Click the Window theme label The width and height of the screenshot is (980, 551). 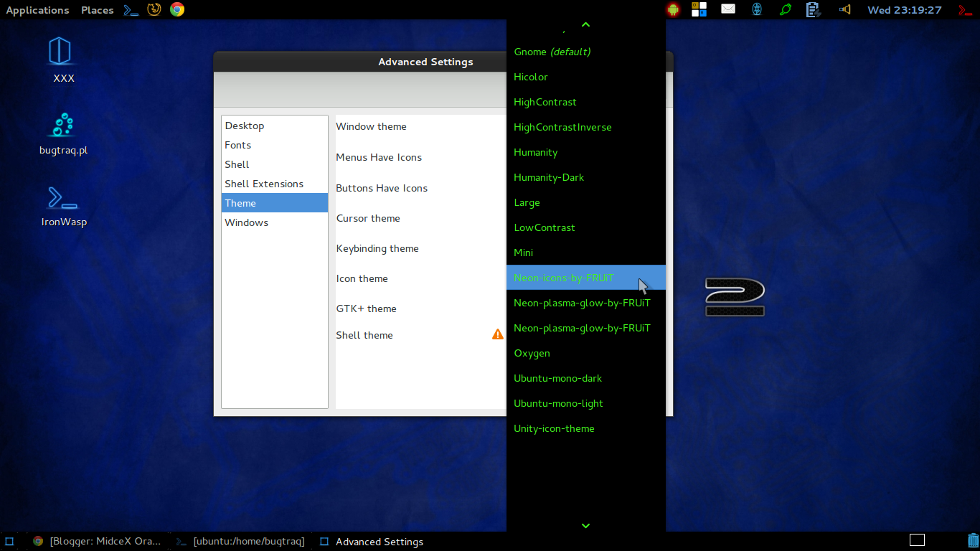(371, 126)
